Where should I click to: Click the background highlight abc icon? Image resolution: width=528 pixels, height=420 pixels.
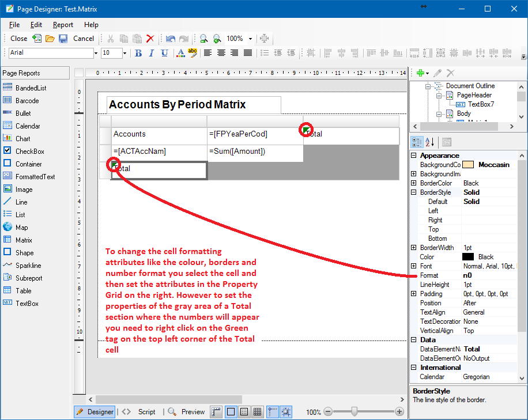coord(193,53)
